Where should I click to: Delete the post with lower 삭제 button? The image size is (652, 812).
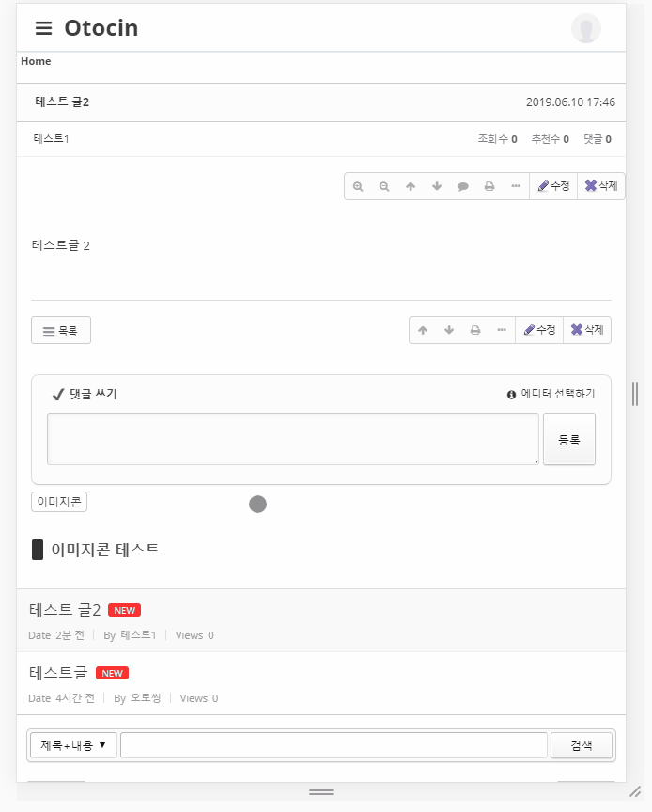coord(587,330)
